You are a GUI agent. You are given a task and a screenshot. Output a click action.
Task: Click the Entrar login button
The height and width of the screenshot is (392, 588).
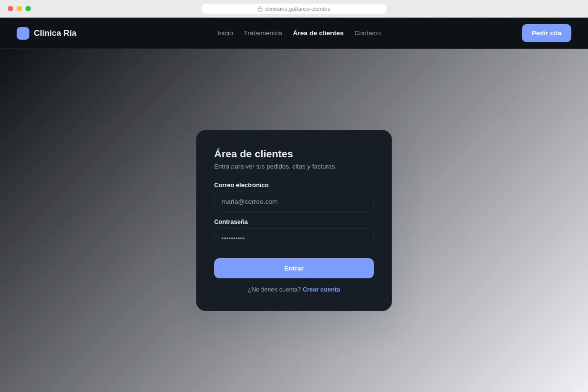[x=294, y=269]
